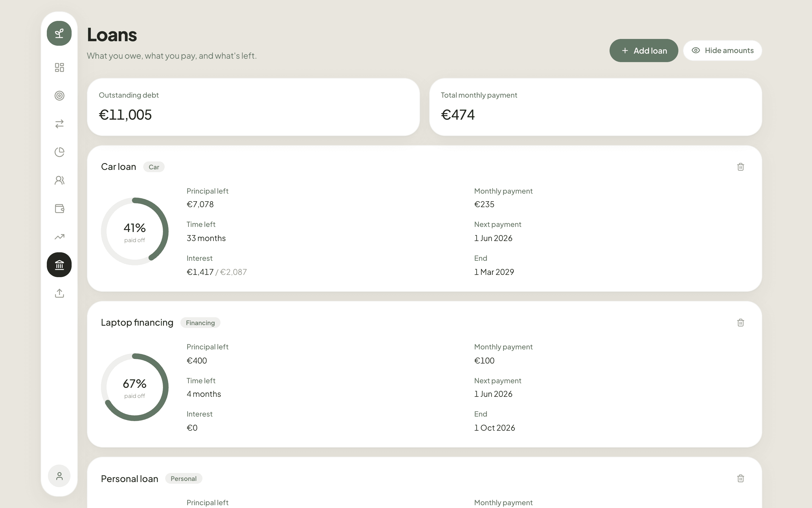Click the 33 months time left value

tap(206, 238)
